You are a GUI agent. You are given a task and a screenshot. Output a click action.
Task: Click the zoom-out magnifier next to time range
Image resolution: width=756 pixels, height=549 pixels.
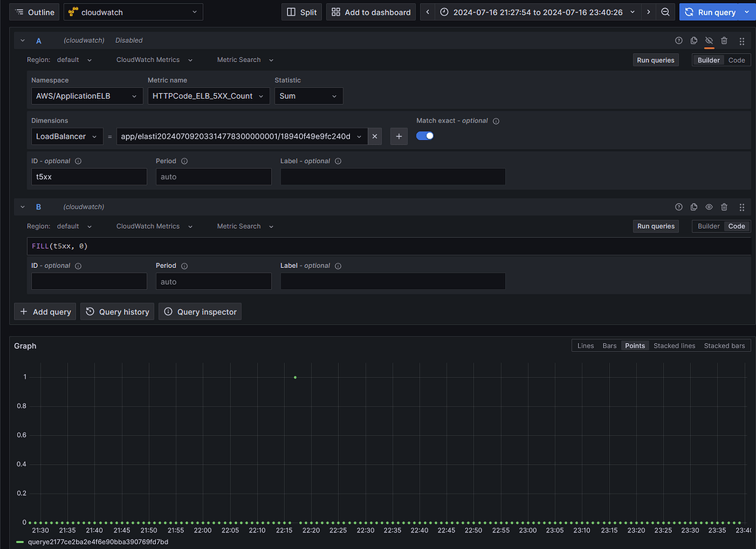(x=665, y=12)
